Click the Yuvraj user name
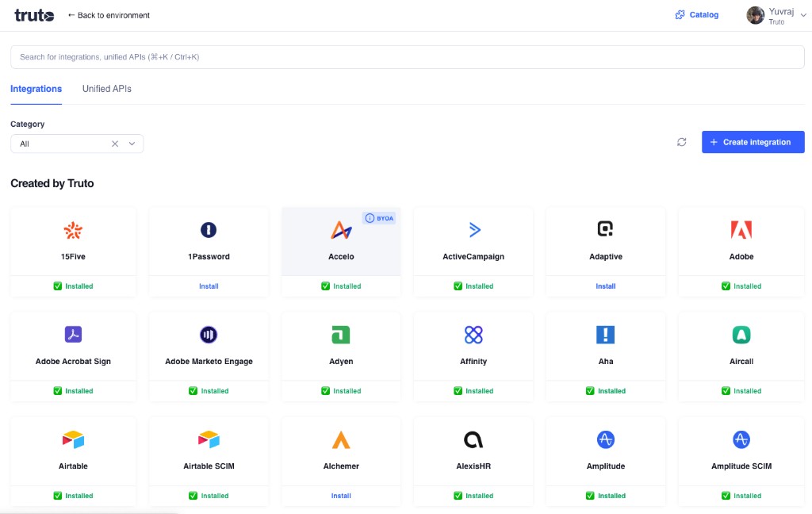812x514 pixels. tap(781, 11)
